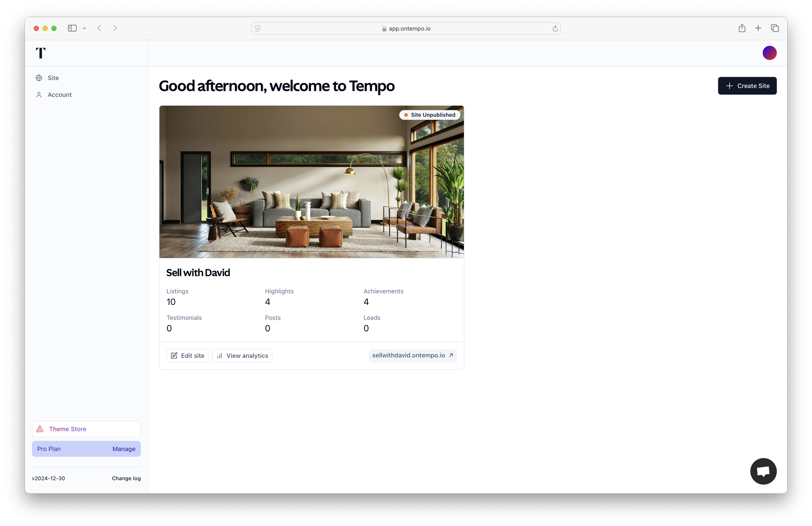Viewport: 812px width, 526px height.
Task: Go forward with the browser forward arrow
Action: coord(115,28)
